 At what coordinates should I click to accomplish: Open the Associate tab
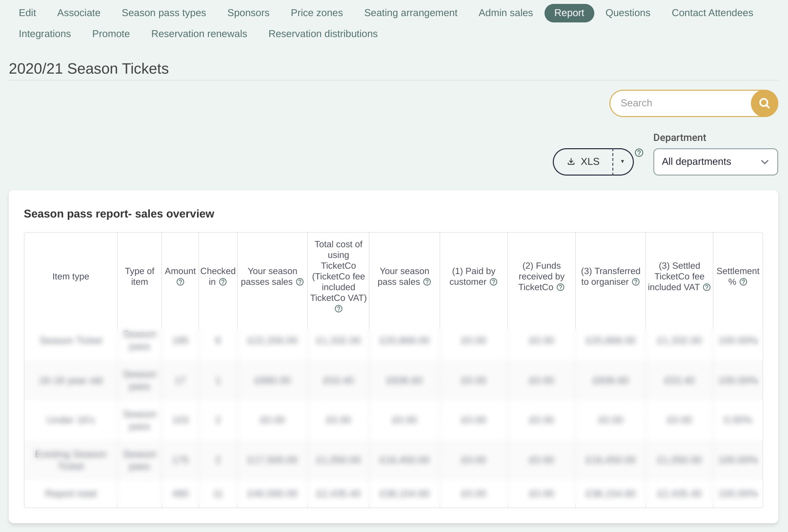(79, 13)
